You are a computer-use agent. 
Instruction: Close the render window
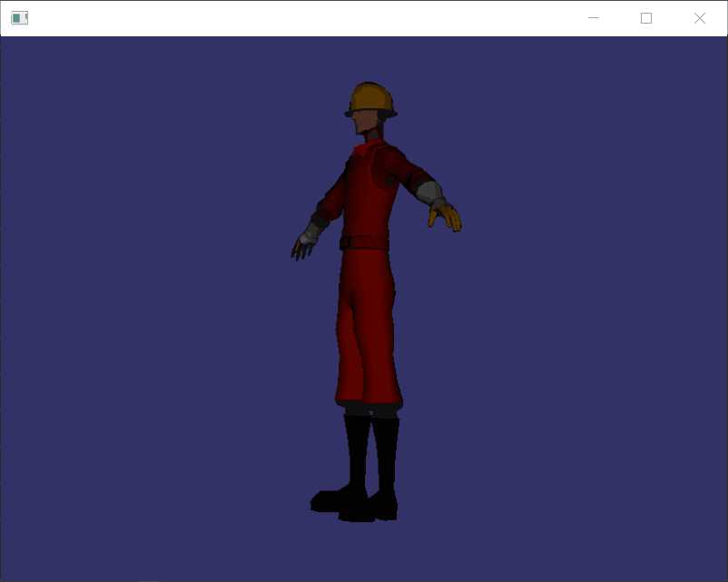tap(700, 18)
